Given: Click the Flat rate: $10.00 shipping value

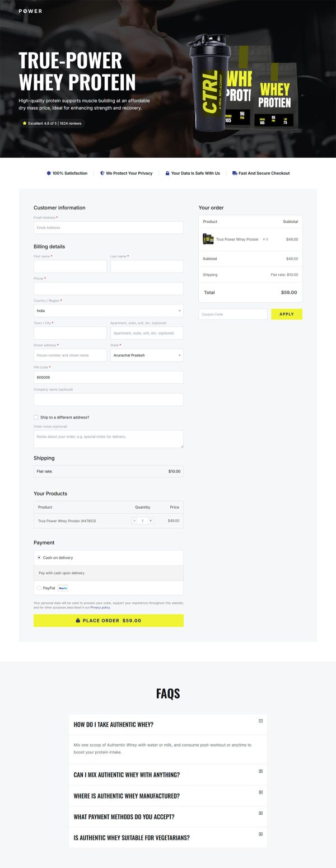Looking at the screenshot, I should 284,275.
